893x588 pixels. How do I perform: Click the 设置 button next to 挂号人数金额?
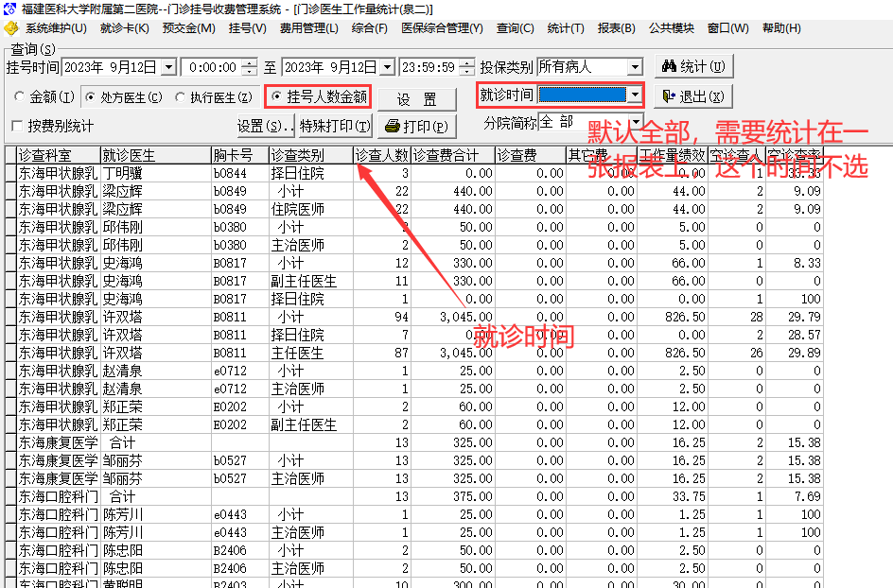pyautogui.click(x=417, y=99)
